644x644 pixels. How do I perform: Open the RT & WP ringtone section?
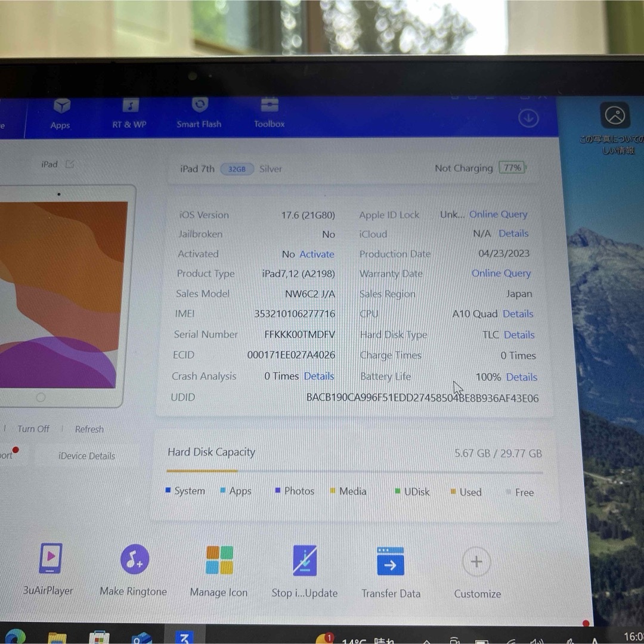[x=129, y=114]
